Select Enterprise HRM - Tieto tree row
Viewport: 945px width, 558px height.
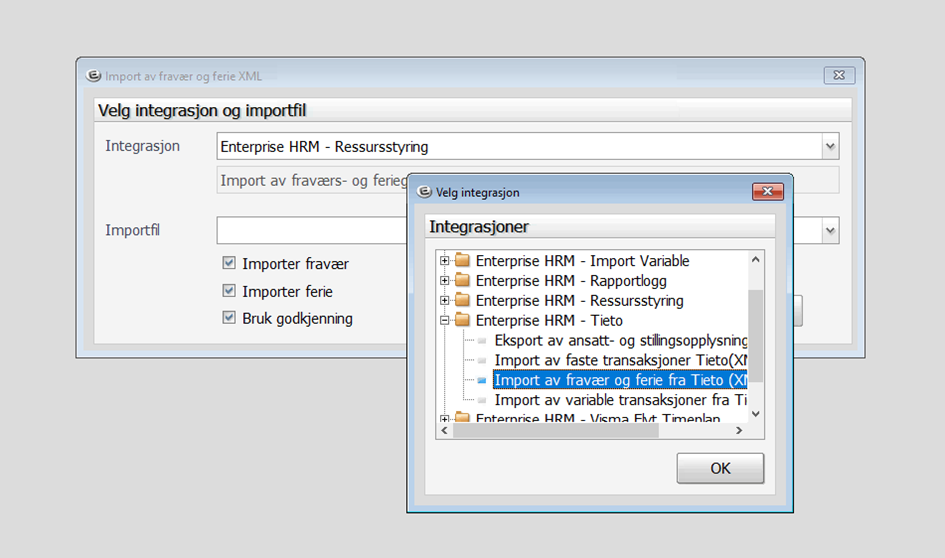[x=549, y=321]
